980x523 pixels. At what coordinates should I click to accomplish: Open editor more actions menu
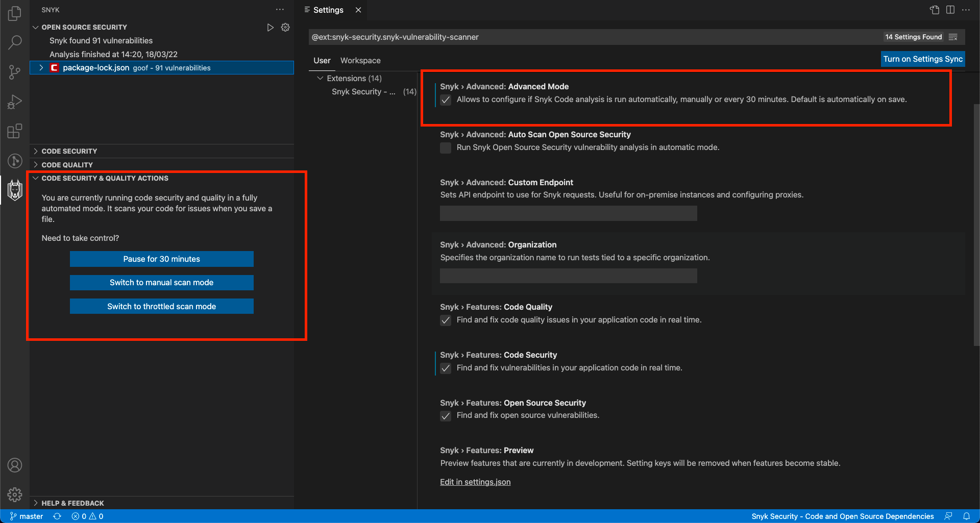click(x=966, y=10)
